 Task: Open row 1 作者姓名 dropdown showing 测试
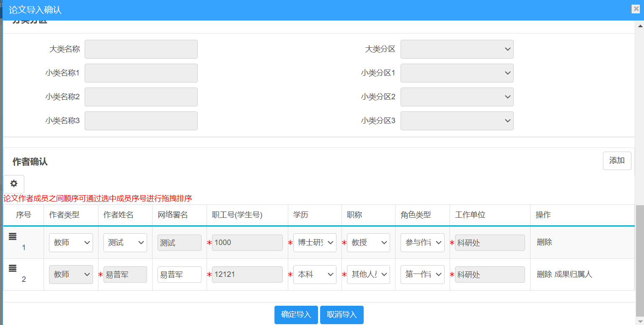tap(125, 243)
